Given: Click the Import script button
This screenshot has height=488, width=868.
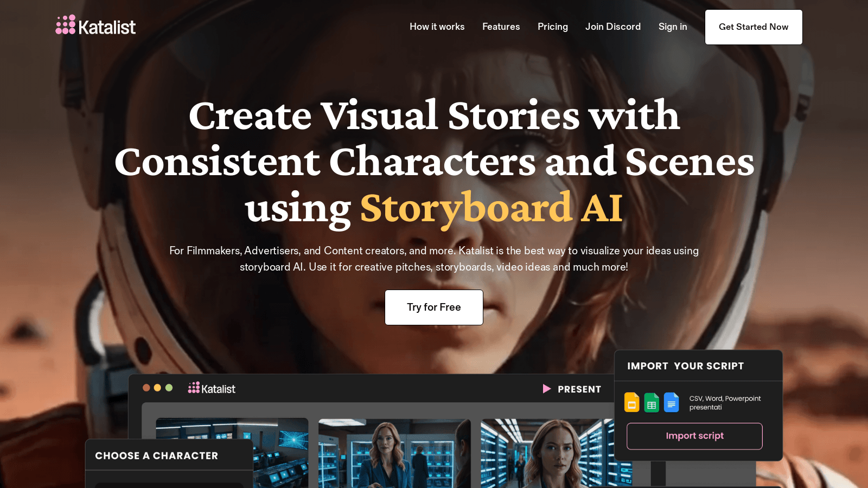Looking at the screenshot, I should 694,436.
